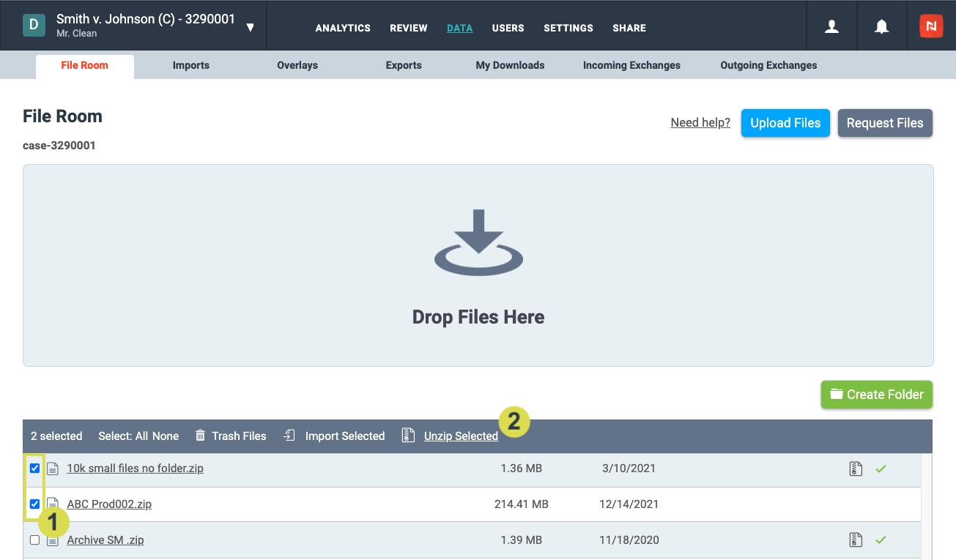The image size is (956, 560).
Task: Click green checkmark in Archive SM .zip row
Action: point(881,540)
